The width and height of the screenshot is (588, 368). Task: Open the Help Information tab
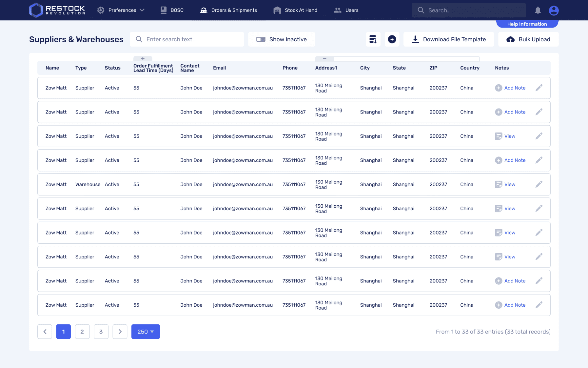527,24
